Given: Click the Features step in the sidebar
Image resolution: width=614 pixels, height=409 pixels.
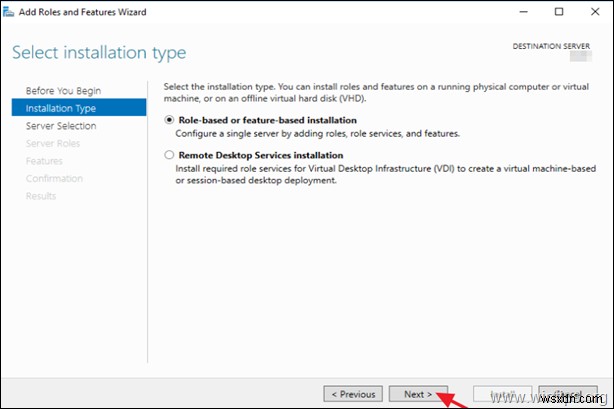Looking at the screenshot, I should coord(44,160).
